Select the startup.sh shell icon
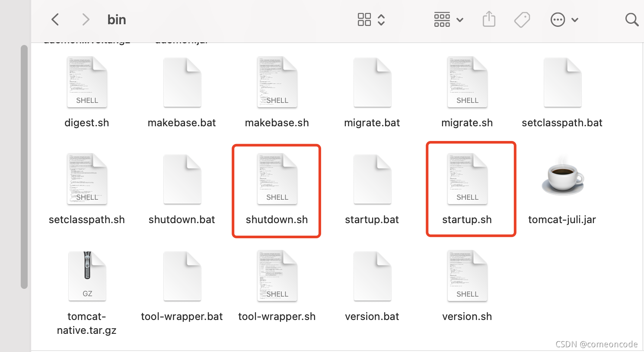This screenshot has height=352, width=644. click(467, 179)
